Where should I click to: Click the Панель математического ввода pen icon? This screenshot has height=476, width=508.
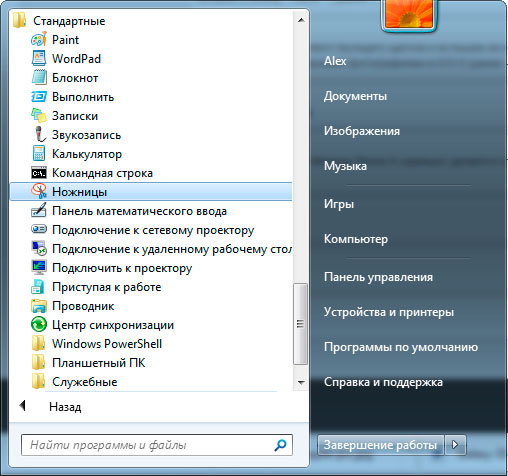pos(39,211)
